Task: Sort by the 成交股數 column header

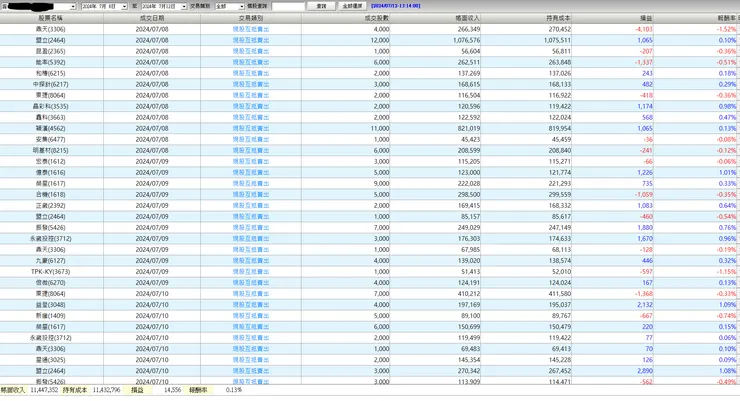Action: click(x=346, y=18)
